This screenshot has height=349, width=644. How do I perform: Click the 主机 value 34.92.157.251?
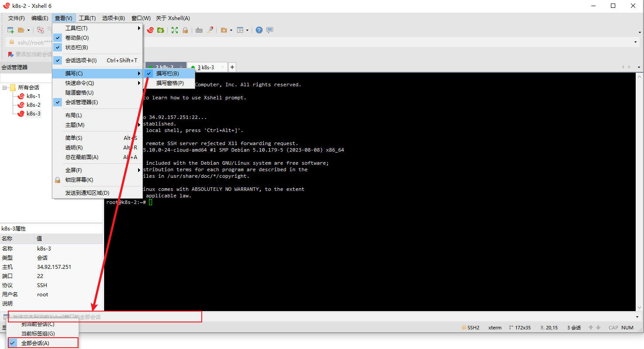[x=54, y=267]
